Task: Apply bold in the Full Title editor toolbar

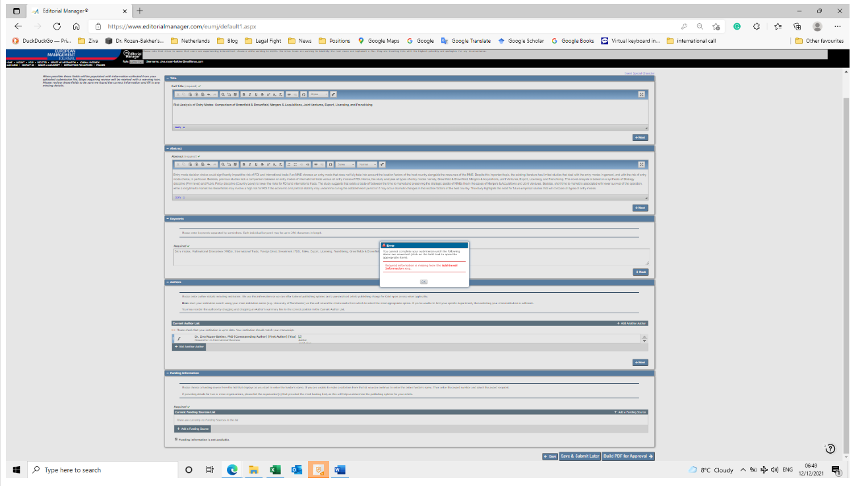Action: [243, 94]
